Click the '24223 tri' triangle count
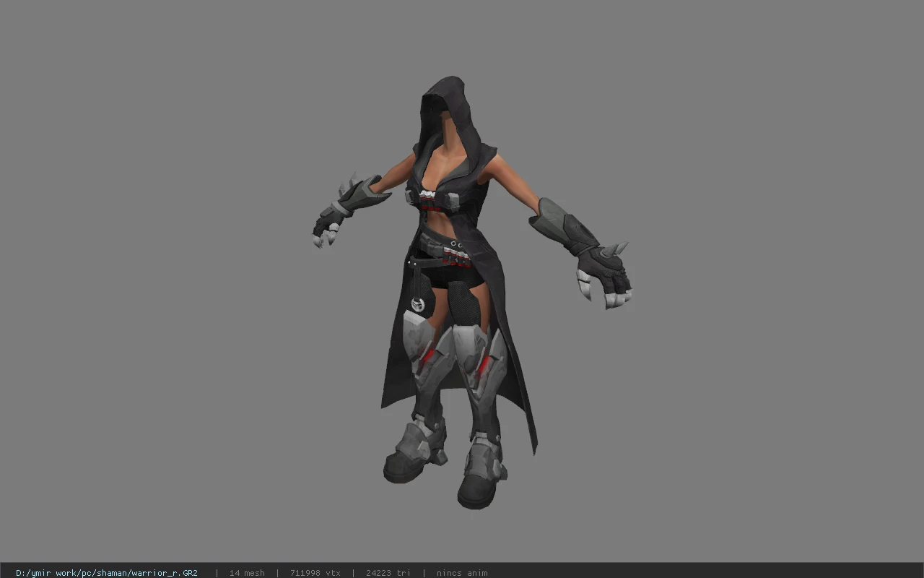This screenshot has height=578, width=924. pyautogui.click(x=388, y=573)
